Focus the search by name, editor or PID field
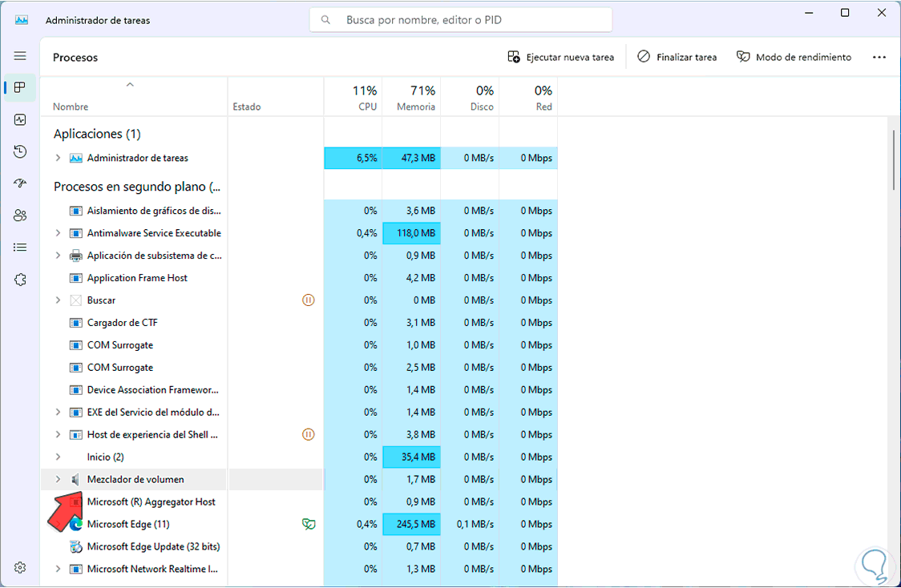This screenshot has width=901, height=588. click(461, 20)
